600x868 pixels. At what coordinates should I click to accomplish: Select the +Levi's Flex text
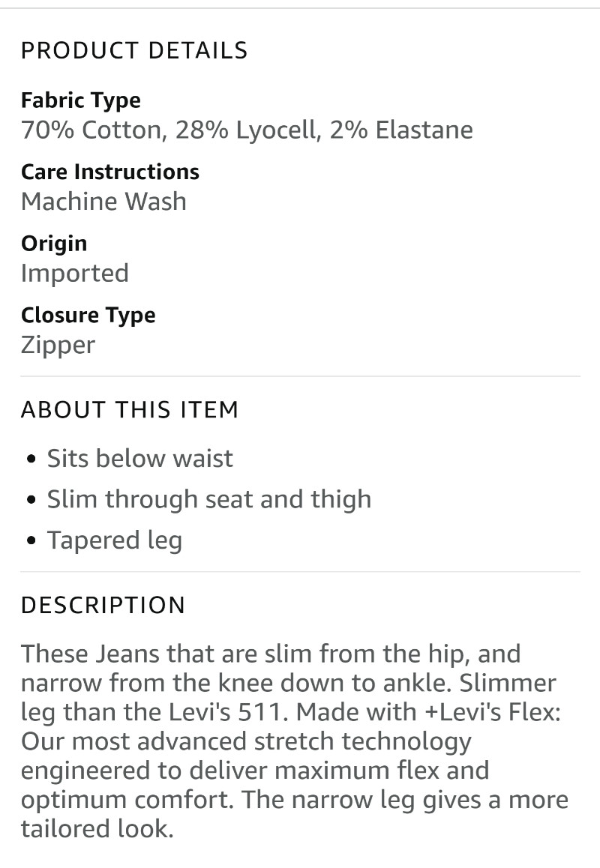point(489,712)
